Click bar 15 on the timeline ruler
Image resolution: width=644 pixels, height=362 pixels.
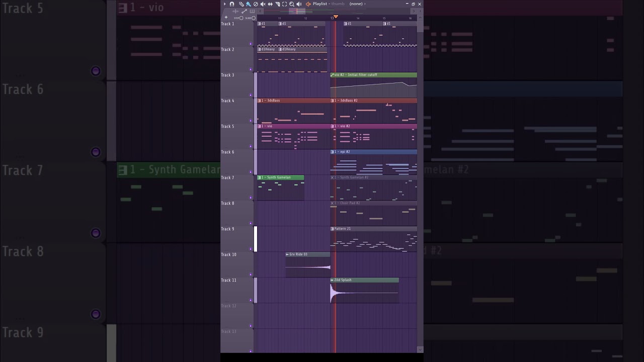(x=384, y=18)
